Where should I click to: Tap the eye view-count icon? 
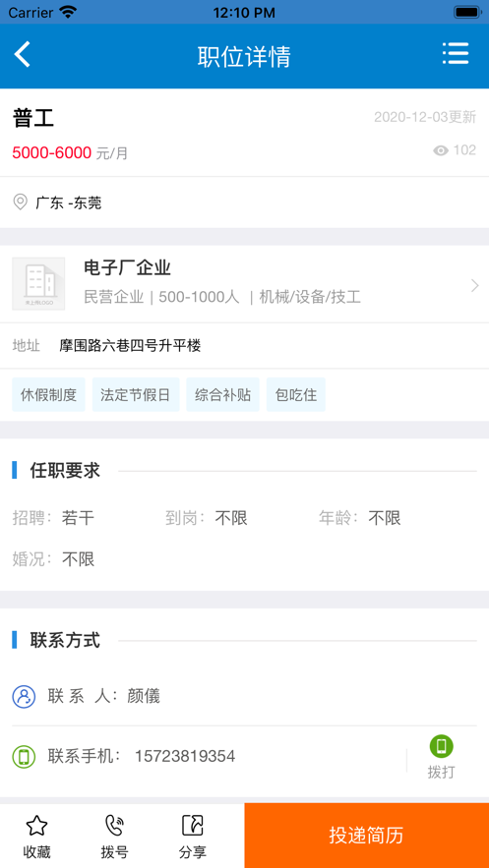point(441,150)
